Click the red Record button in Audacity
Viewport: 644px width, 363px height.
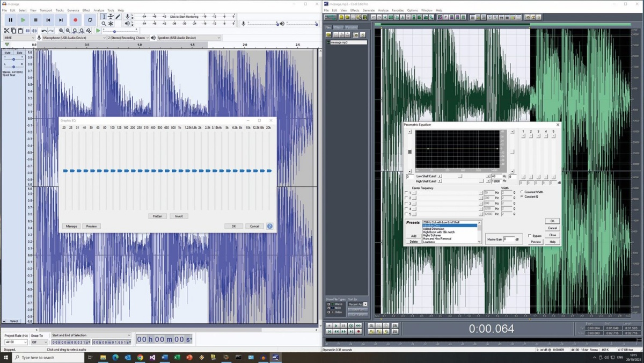[x=75, y=20]
